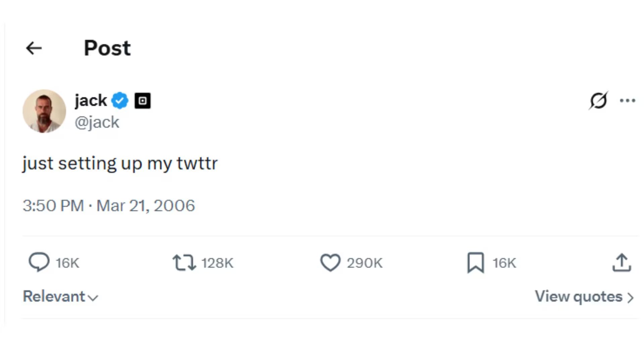
Task: Click the blue verified badge
Action: coord(120,101)
